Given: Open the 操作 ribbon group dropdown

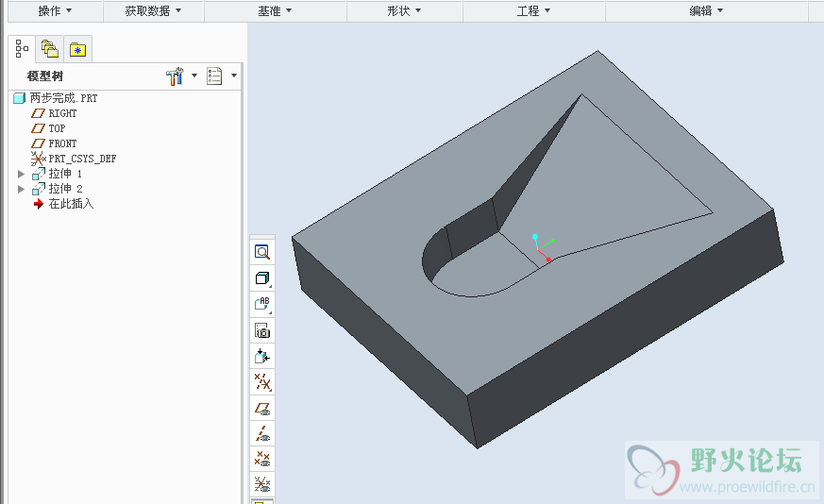Looking at the screenshot, I should tap(55, 11).
